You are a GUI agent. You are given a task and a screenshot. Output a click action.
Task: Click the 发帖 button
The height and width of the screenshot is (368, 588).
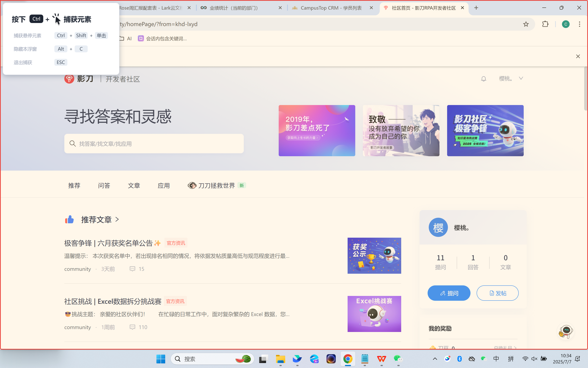497,293
